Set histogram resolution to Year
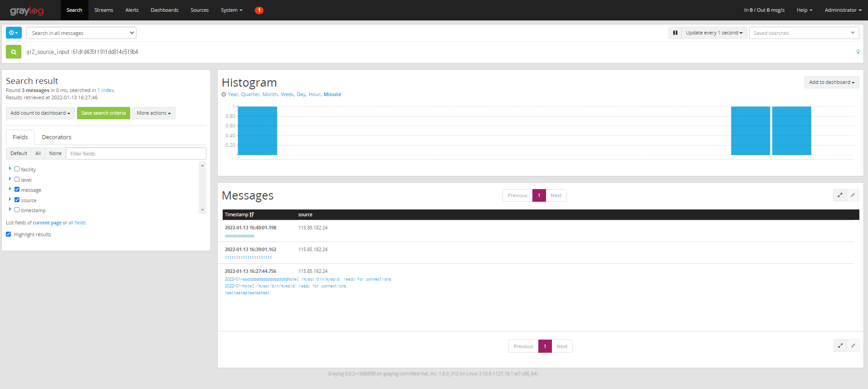 tap(233, 94)
